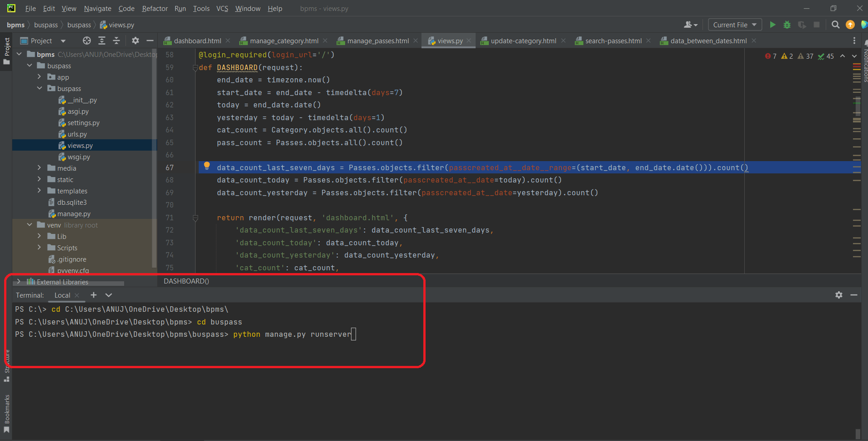Image resolution: width=868 pixels, height=441 pixels.
Task: Click the green Run button
Action: coord(772,25)
